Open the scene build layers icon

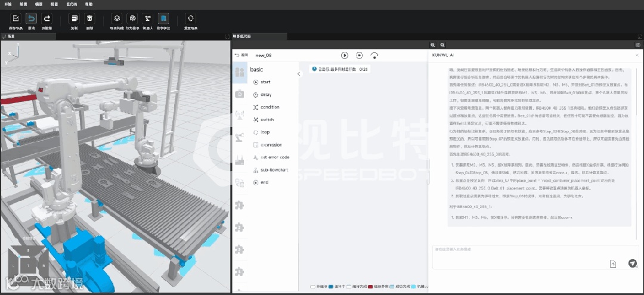click(117, 18)
